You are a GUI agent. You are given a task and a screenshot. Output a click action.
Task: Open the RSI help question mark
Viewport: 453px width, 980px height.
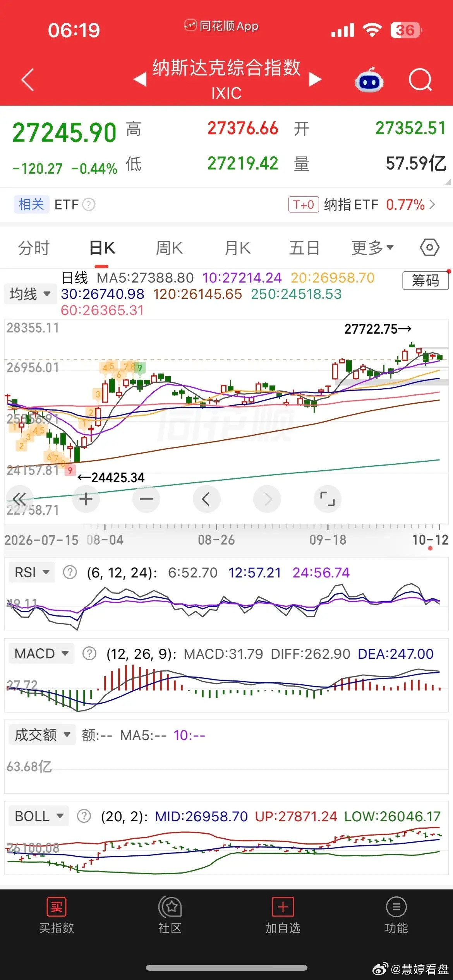(x=70, y=572)
